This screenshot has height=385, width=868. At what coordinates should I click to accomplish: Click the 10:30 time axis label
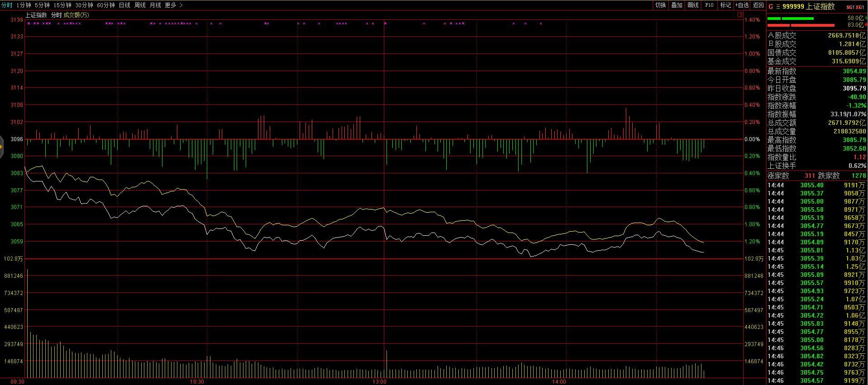[x=197, y=382]
